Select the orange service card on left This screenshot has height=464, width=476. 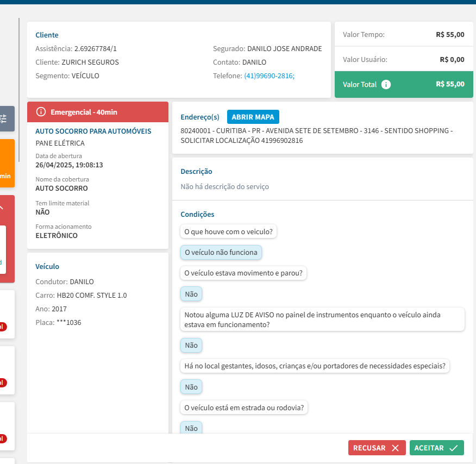click(7, 163)
